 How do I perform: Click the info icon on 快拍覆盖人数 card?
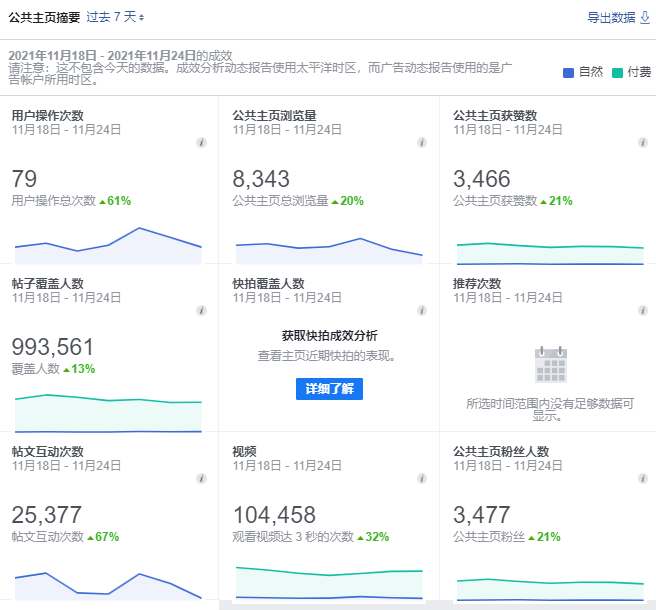(422, 310)
